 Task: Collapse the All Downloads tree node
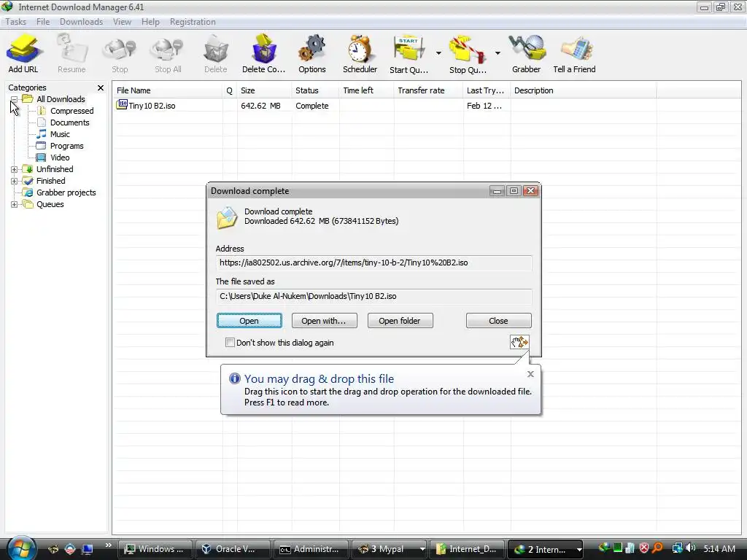15,99
